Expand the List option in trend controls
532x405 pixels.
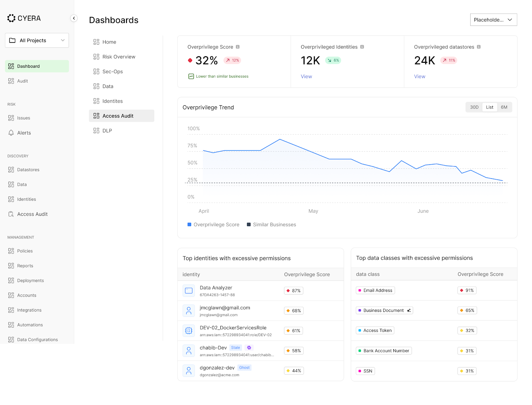pyautogui.click(x=489, y=107)
